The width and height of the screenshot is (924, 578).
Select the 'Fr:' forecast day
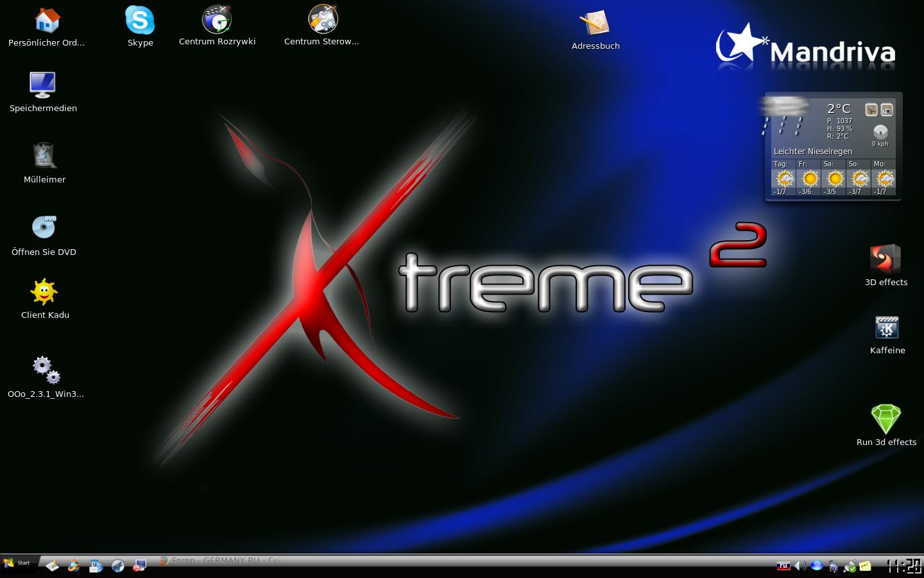809,177
